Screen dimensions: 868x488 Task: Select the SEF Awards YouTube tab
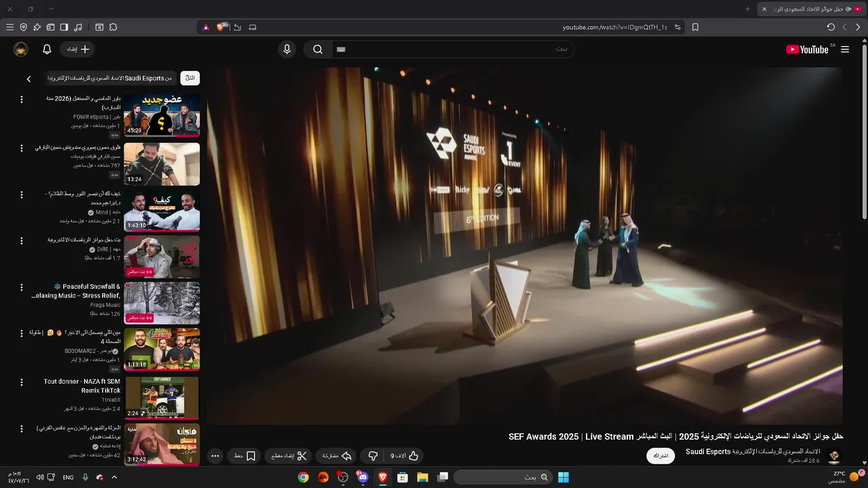(810, 9)
